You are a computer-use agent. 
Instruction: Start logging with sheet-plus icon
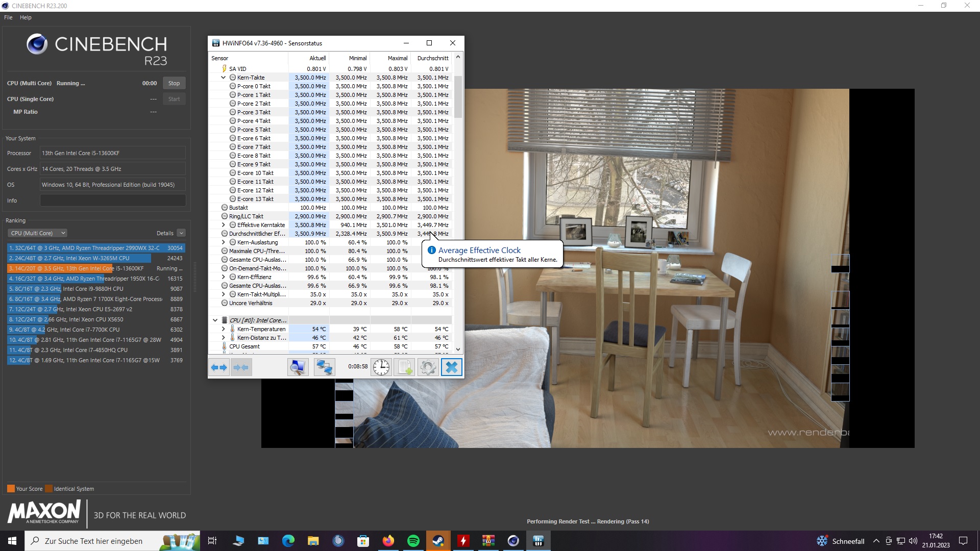point(405,367)
